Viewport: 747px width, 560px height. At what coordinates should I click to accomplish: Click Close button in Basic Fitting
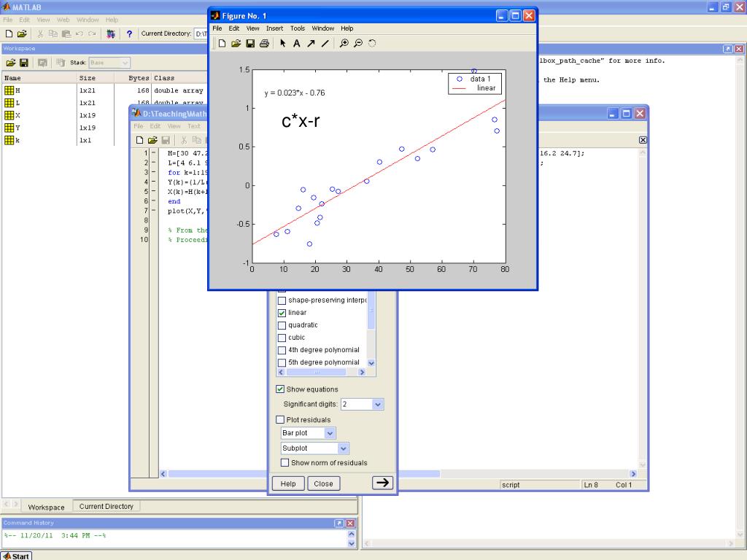coord(323,483)
